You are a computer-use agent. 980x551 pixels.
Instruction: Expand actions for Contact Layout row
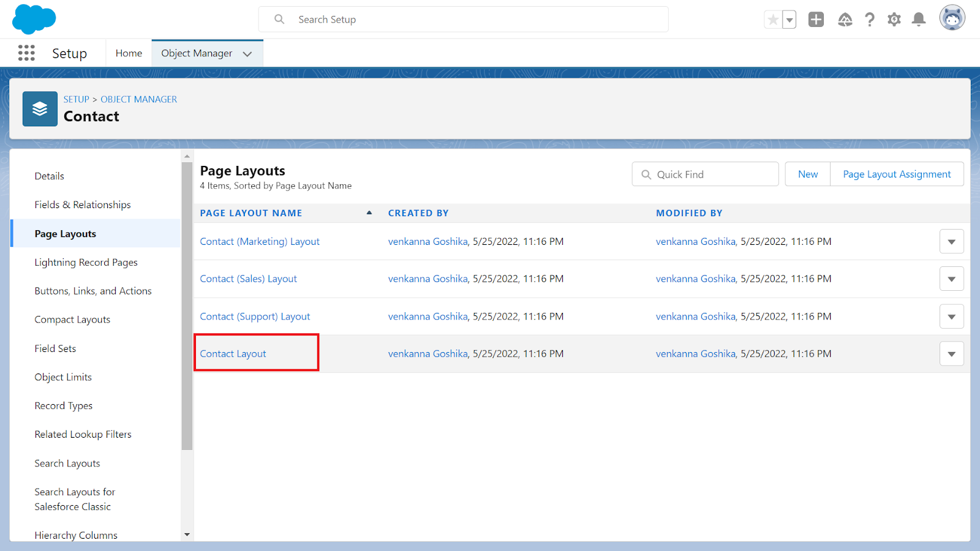click(x=951, y=354)
